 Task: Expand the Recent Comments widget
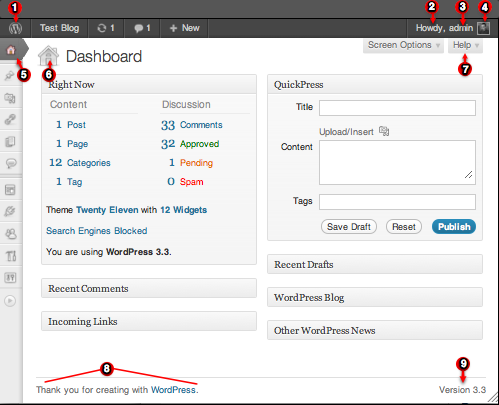(x=149, y=288)
